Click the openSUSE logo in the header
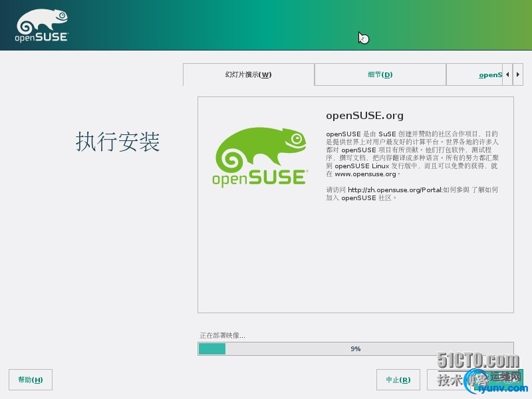 41,25
